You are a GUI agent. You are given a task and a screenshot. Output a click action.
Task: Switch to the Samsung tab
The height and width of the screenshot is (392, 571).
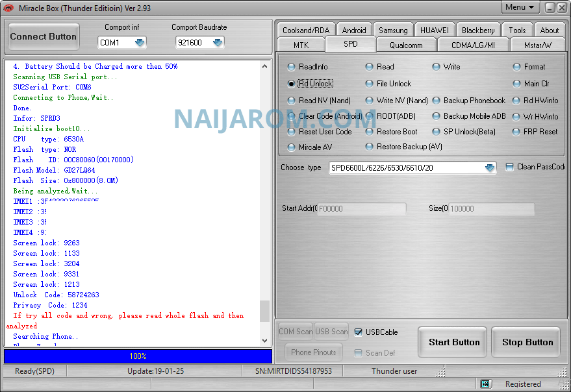click(x=393, y=31)
